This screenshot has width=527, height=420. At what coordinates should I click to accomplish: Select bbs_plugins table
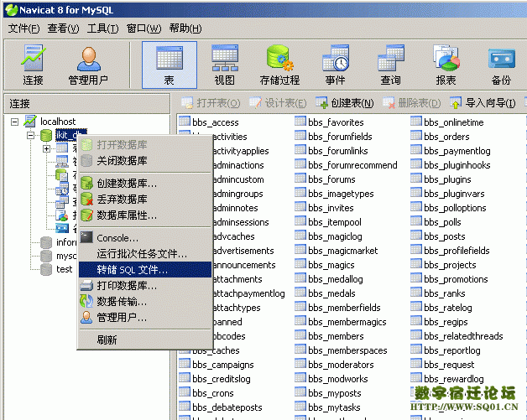click(x=447, y=179)
